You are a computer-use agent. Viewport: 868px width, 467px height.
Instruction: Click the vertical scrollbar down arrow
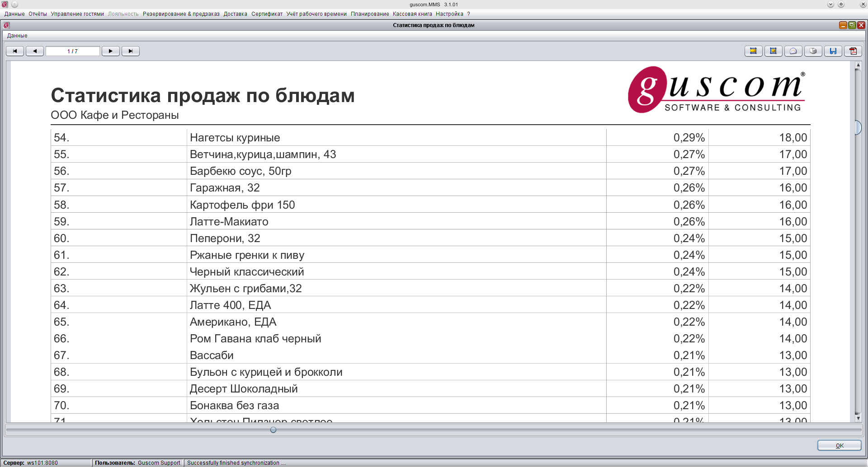pyautogui.click(x=858, y=418)
